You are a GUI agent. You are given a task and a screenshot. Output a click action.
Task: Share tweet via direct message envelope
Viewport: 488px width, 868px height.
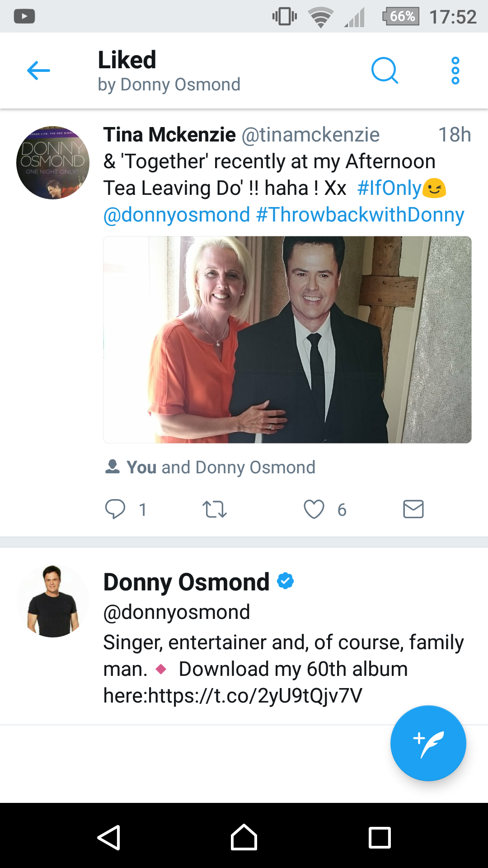[x=413, y=509]
